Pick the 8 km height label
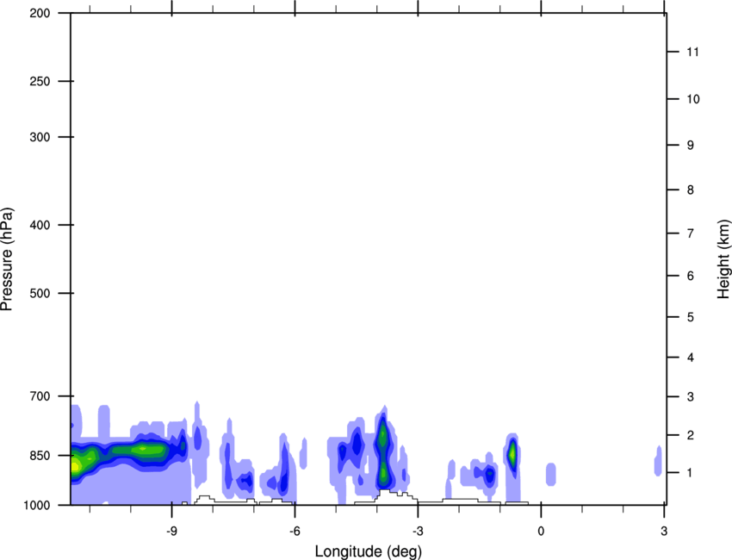 pyautogui.click(x=691, y=190)
